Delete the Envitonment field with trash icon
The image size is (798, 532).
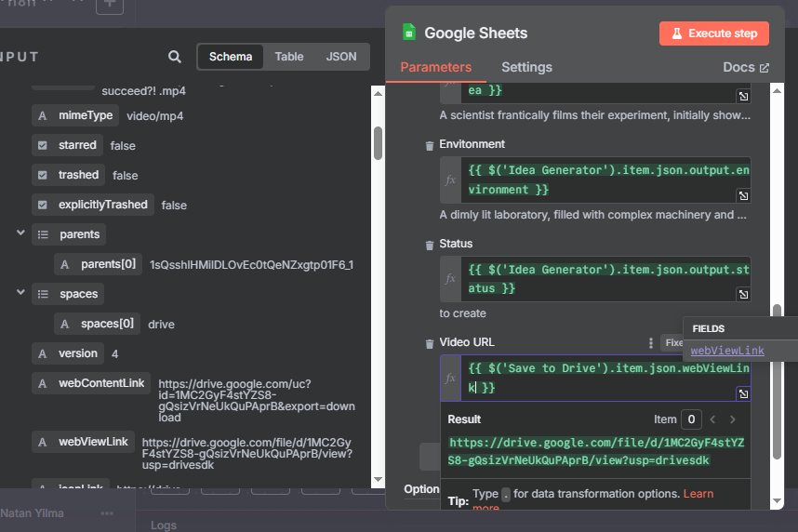pyautogui.click(x=430, y=146)
